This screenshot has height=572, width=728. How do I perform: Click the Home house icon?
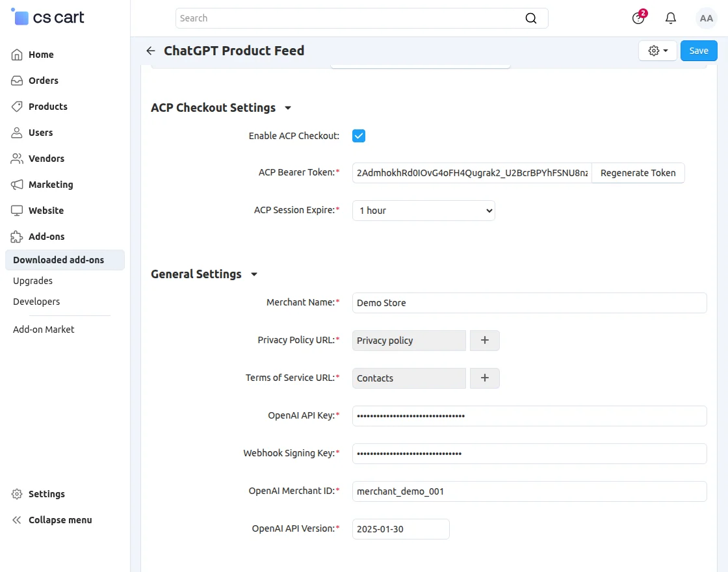click(17, 55)
